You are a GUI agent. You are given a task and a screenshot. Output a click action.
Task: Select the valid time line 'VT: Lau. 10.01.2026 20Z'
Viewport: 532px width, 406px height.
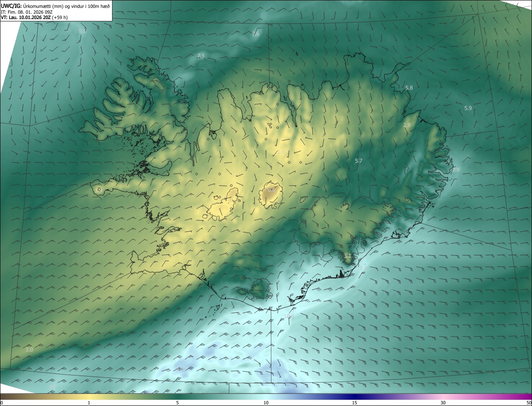coord(26,17)
